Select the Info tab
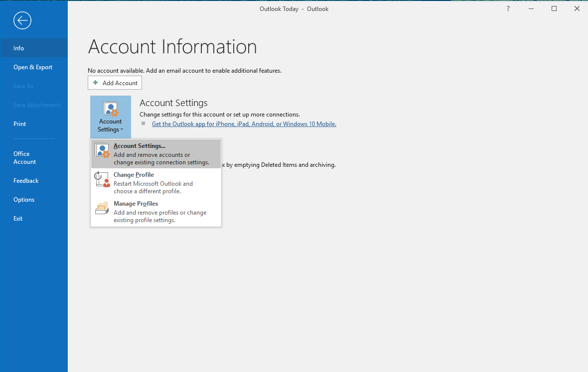This screenshot has width=588, height=372. pyautogui.click(x=34, y=48)
